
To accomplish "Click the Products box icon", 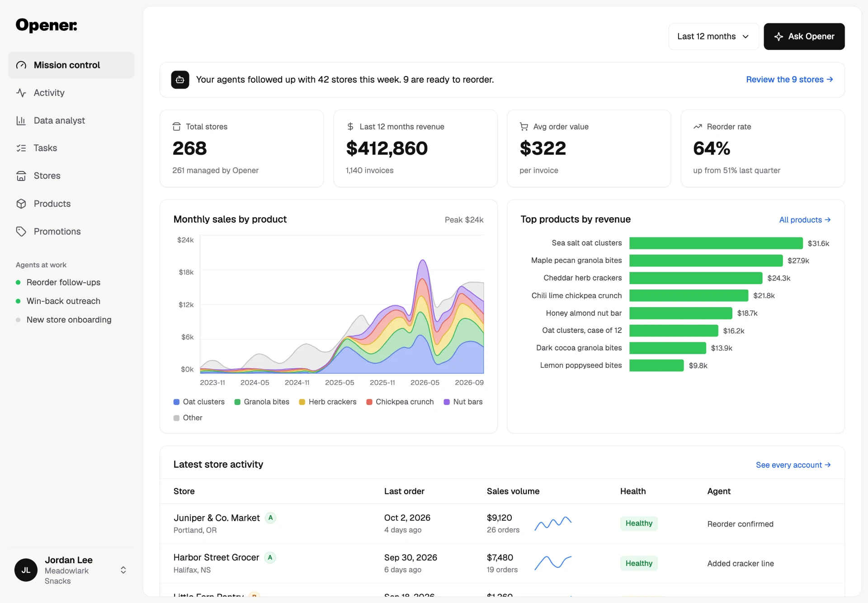I will click(x=21, y=204).
